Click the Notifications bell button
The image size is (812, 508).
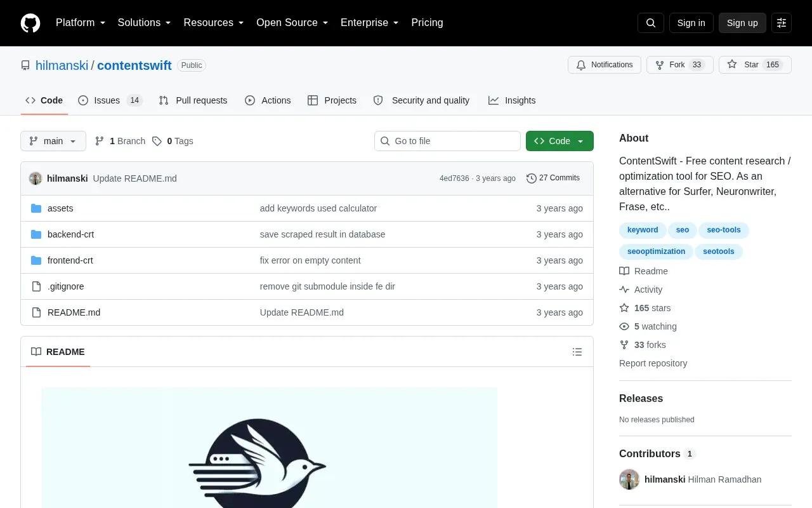tap(605, 65)
